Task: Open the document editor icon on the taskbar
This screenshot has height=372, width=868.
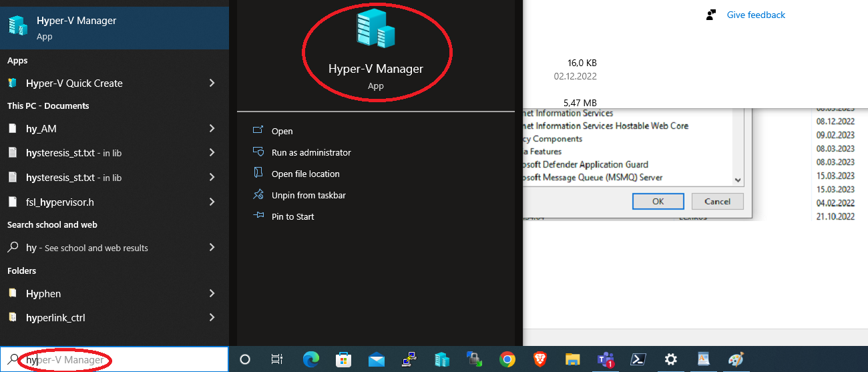Action: [704, 360]
